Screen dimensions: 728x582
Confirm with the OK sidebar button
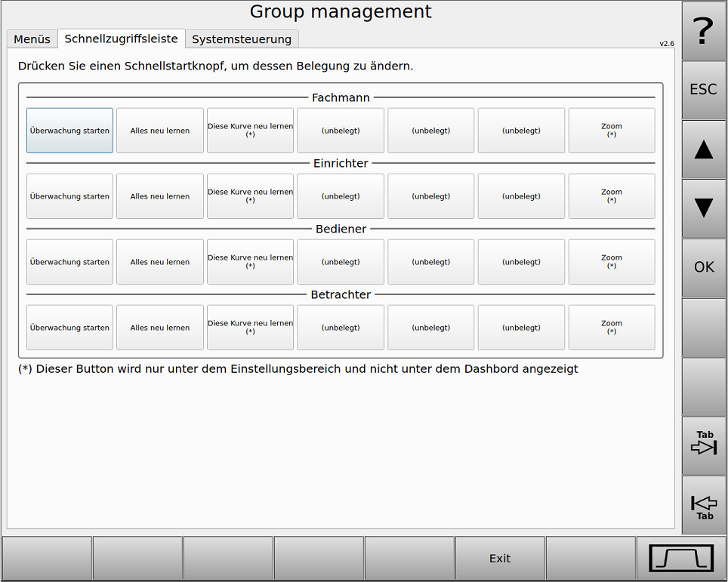[703, 266]
